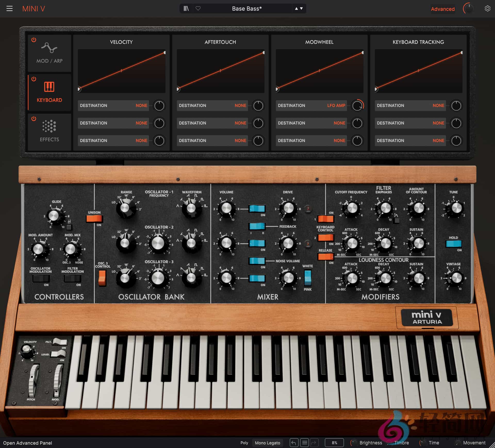The height and width of the screenshot is (448, 495).
Task: Click the Base Bass preset name field
Action: pos(247,9)
